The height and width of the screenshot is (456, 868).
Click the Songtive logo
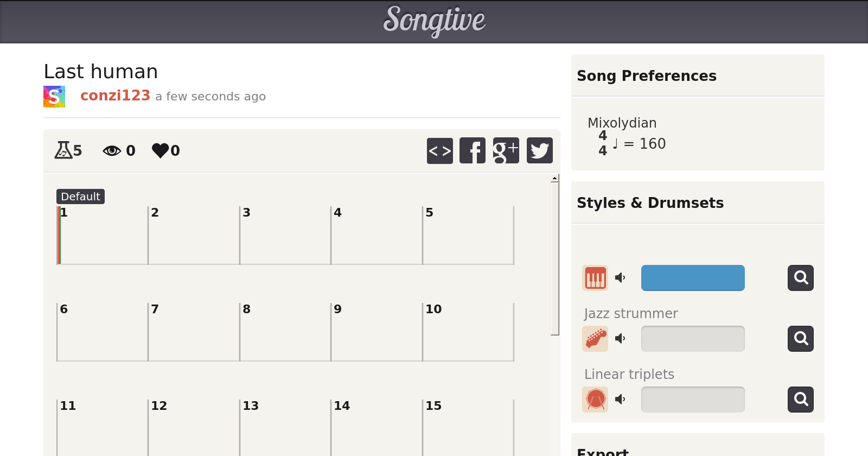[x=434, y=21]
